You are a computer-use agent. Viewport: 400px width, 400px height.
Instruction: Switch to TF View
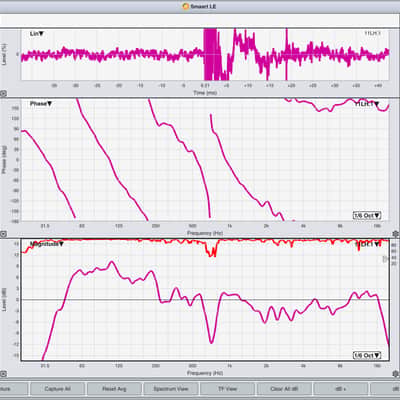click(x=227, y=389)
